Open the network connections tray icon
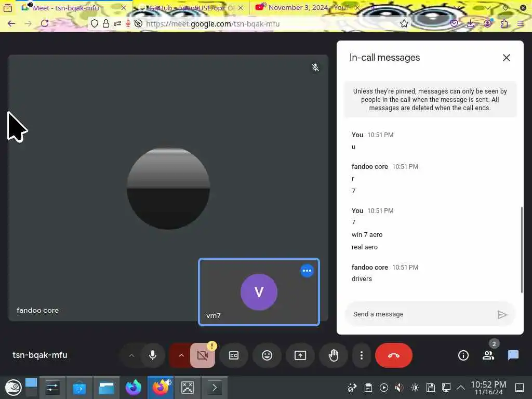The width and height of the screenshot is (532, 399). click(x=446, y=388)
